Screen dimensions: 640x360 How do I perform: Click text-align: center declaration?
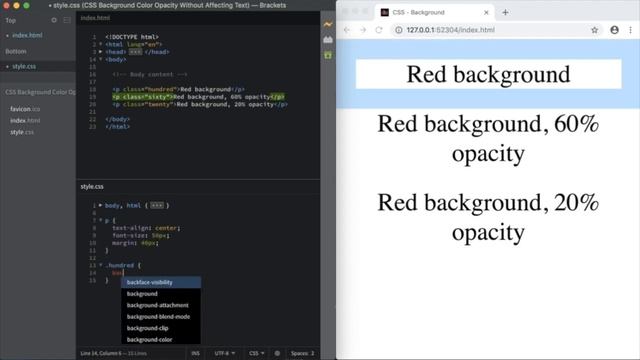146,228
